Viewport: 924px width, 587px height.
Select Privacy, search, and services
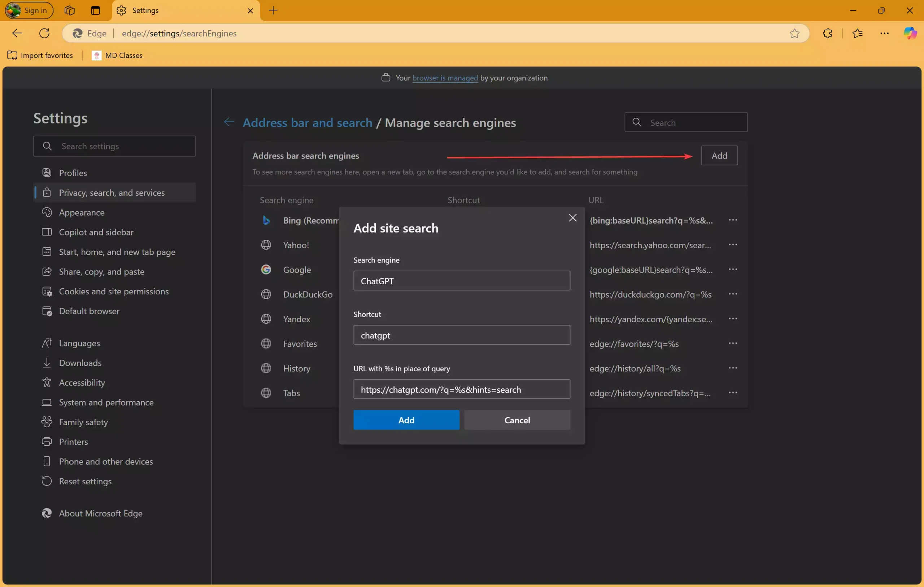114,193
